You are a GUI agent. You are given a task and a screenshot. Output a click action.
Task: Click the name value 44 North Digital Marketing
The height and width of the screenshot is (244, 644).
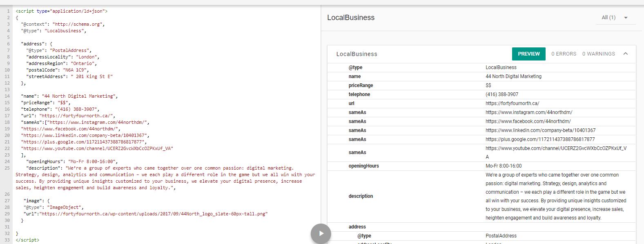513,76
